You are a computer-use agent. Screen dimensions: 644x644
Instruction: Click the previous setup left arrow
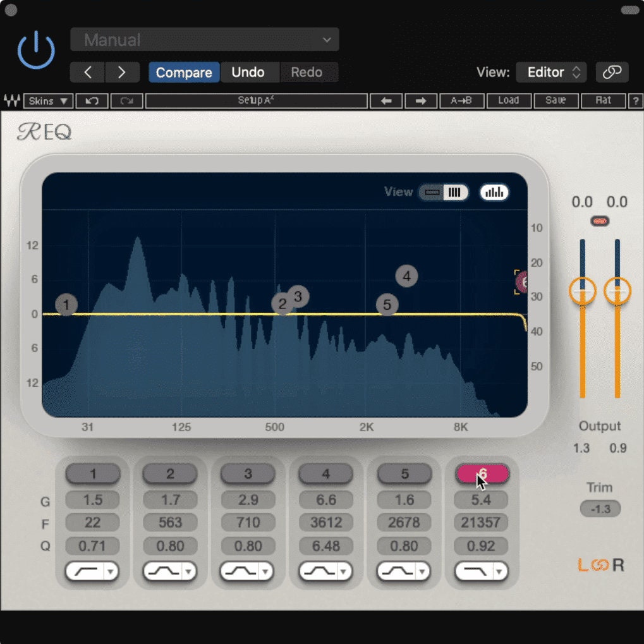[386, 100]
